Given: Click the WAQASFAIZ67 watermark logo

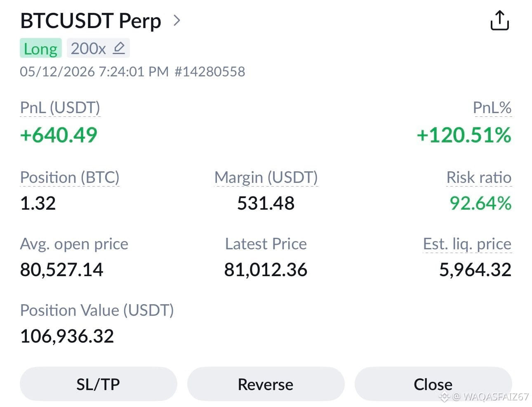Looking at the screenshot, I should [x=444, y=397].
